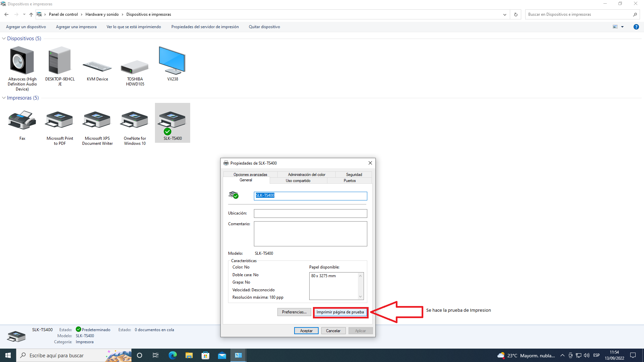The height and width of the screenshot is (362, 644).
Task: Click the VX238 monitor device icon
Action: [172, 61]
